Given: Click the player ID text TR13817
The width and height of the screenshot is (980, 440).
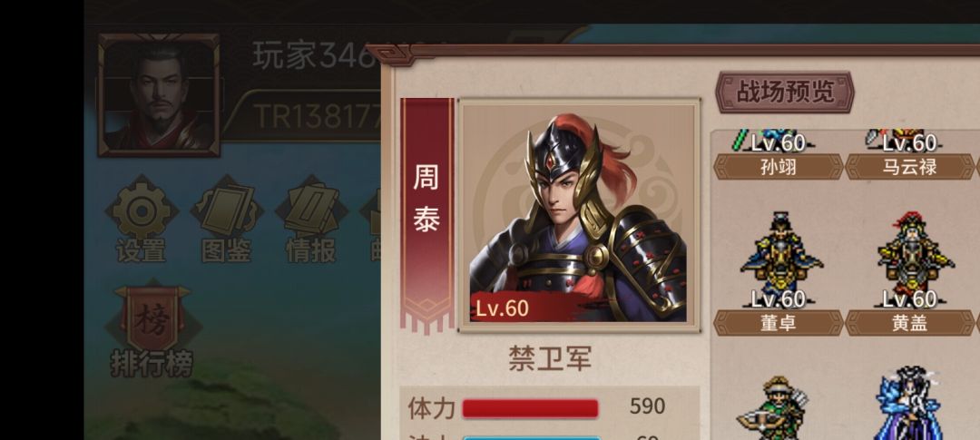Looking at the screenshot, I should (x=318, y=115).
